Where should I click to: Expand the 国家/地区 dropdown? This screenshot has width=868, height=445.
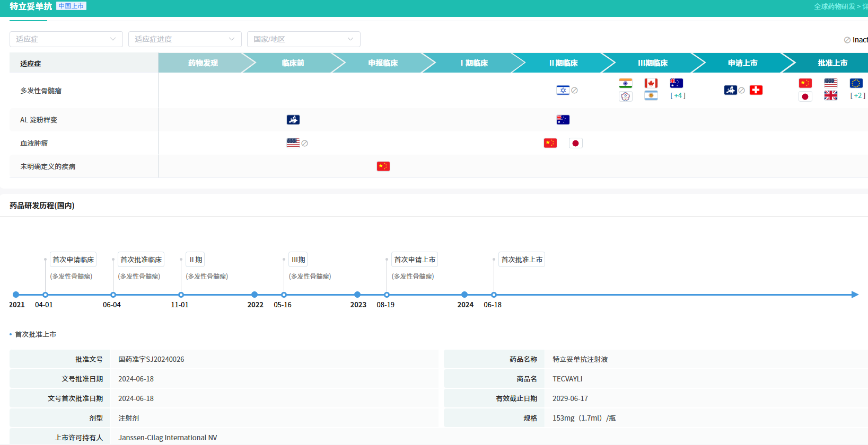pos(303,39)
